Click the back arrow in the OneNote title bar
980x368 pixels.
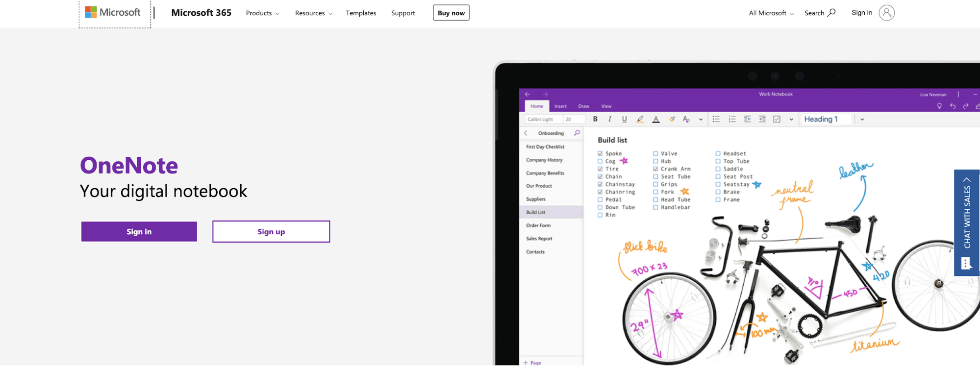[x=528, y=94]
